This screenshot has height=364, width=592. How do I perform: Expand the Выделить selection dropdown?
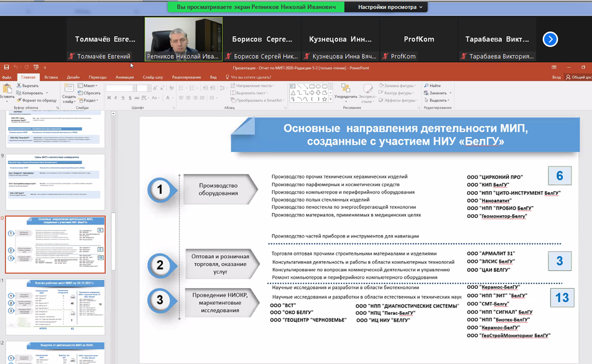(x=438, y=100)
